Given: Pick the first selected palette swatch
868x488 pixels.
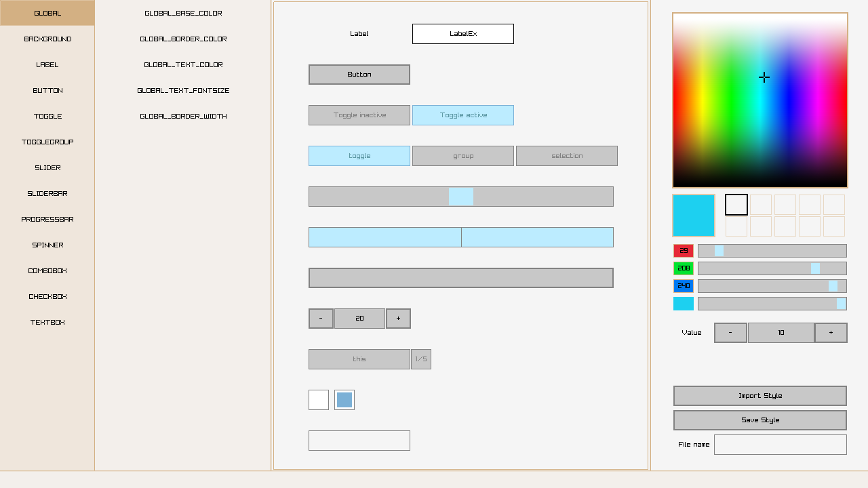Looking at the screenshot, I should pos(736,205).
